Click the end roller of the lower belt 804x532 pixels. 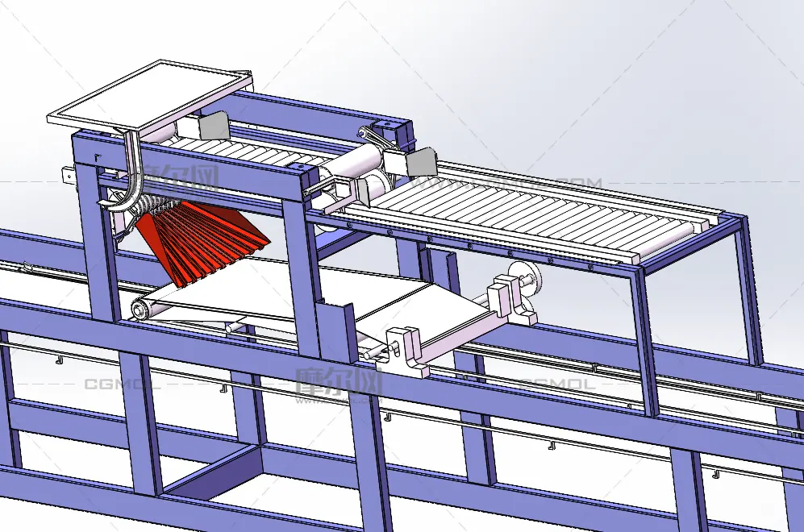[142, 307]
